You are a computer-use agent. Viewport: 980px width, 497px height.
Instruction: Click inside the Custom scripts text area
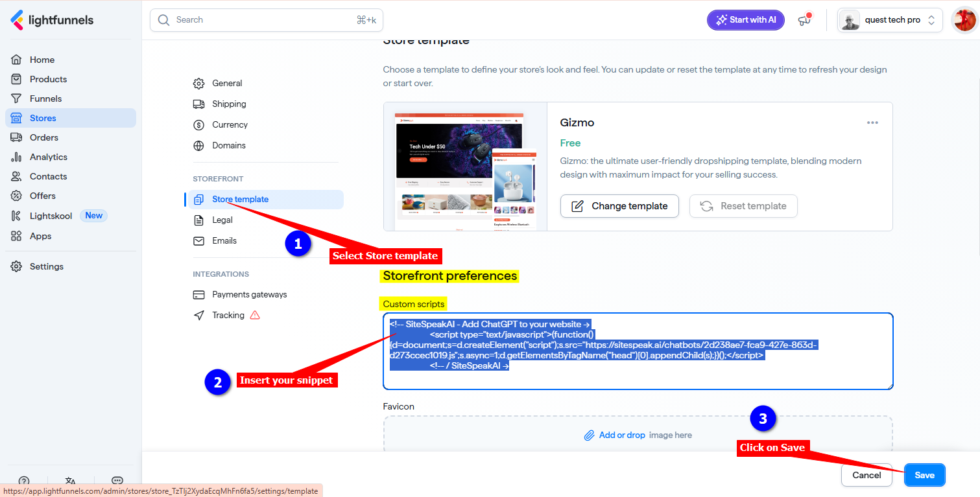pos(638,351)
